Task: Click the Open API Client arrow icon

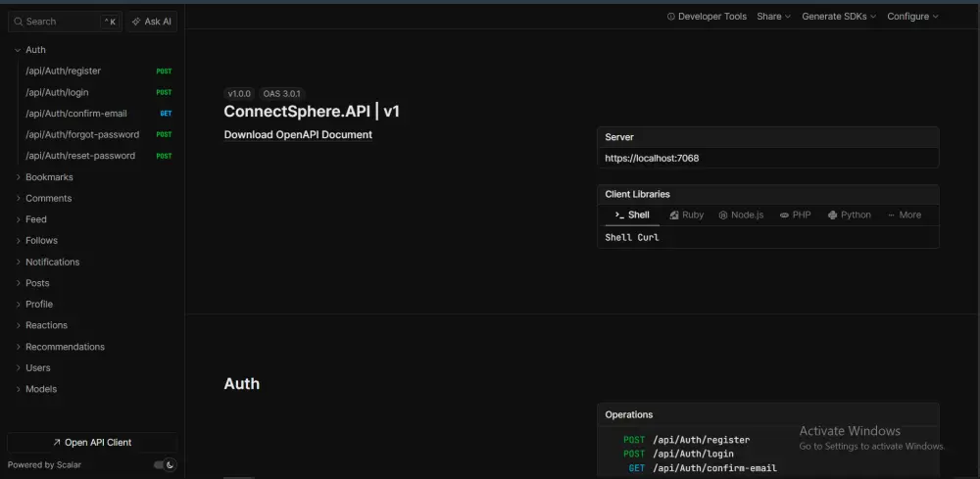Action: coord(57,442)
